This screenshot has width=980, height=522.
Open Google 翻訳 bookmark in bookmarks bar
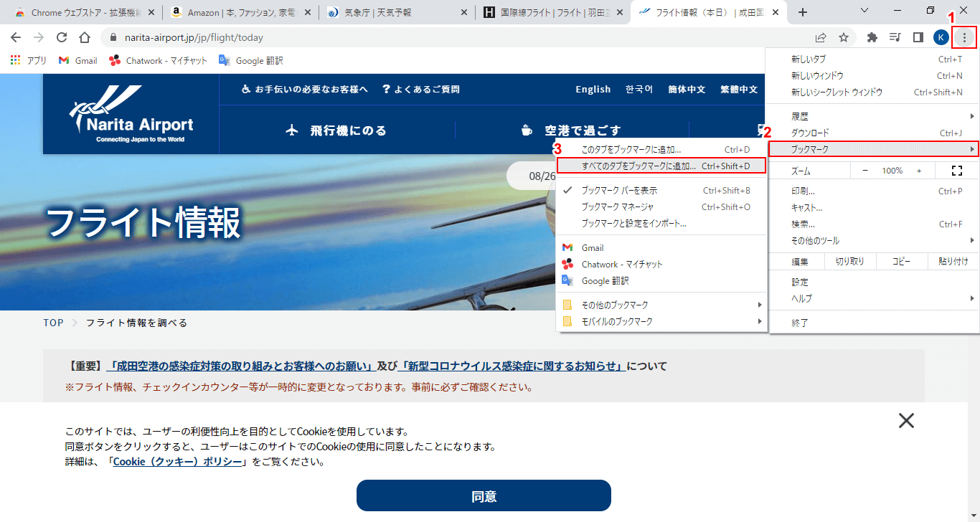[x=251, y=60]
